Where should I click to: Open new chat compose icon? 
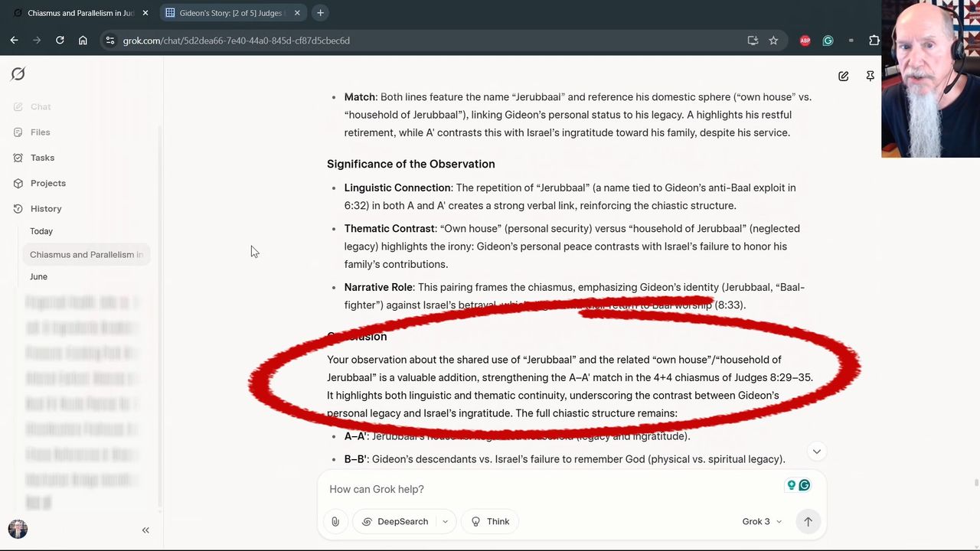[x=843, y=77]
